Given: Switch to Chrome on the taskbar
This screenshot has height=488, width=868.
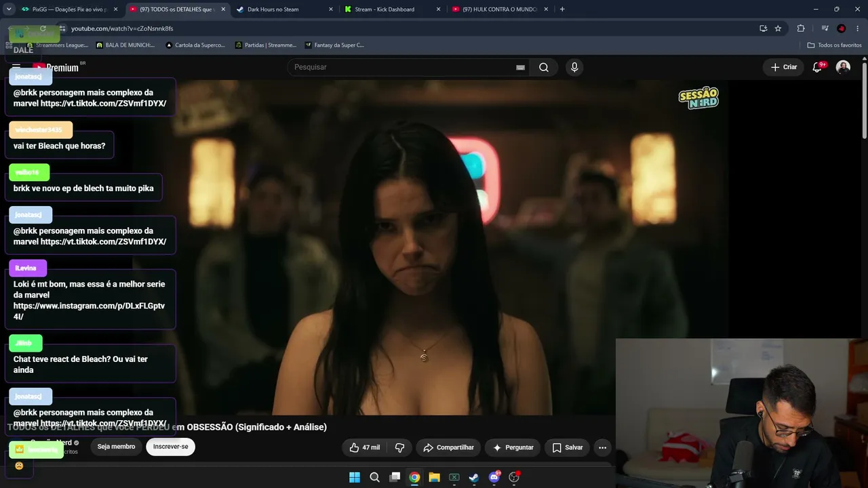Looking at the screenshot, I should (x=414, y=477).
